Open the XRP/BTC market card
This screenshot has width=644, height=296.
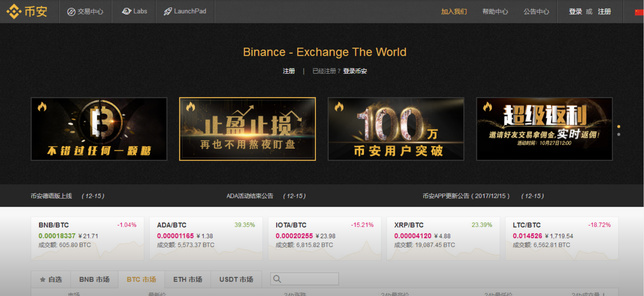[x=443, y=239]
